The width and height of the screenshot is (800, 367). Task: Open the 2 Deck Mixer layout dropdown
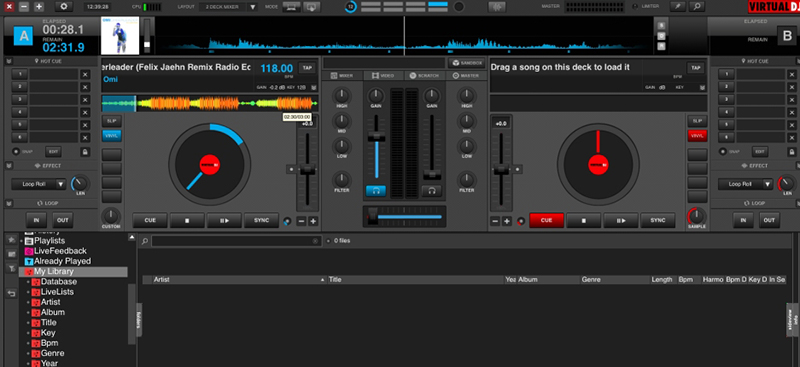pos(230,7)
